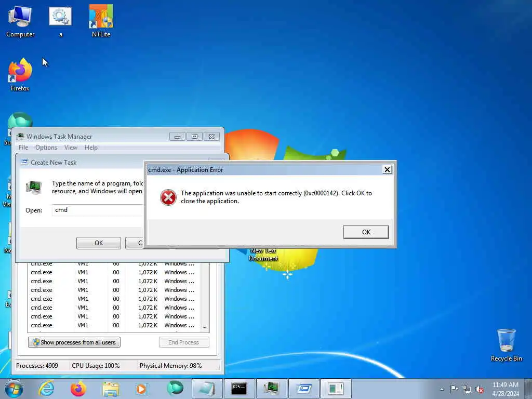This screenshot has height=399, width=532.
Task: Click OK in the Create New Task dialog
Action: pyautogui.click(x=98, y=243)
